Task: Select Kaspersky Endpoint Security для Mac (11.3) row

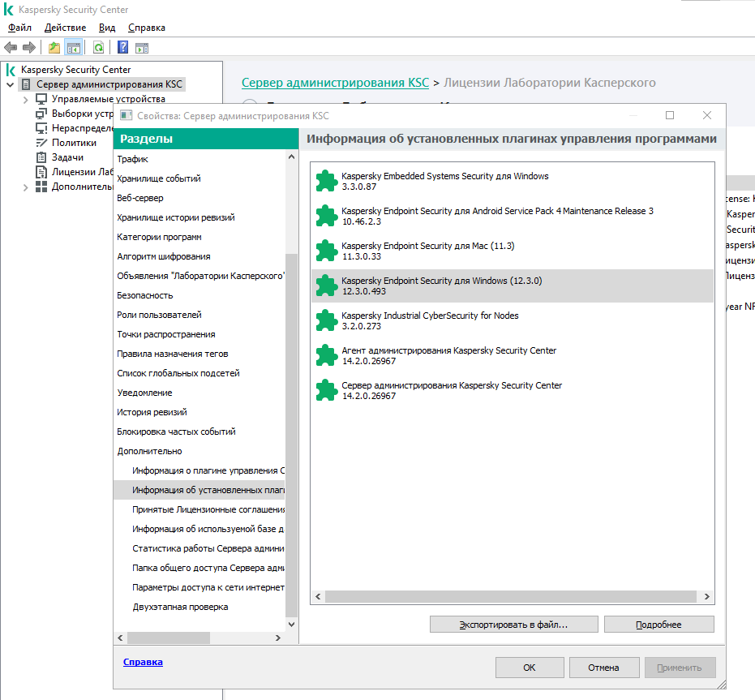Action: coord(513,251)
